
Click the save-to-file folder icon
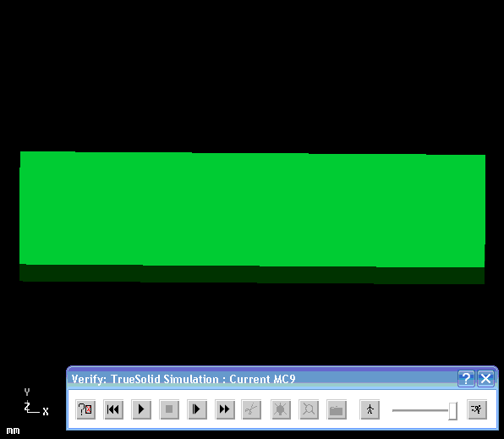pos(337,409)
